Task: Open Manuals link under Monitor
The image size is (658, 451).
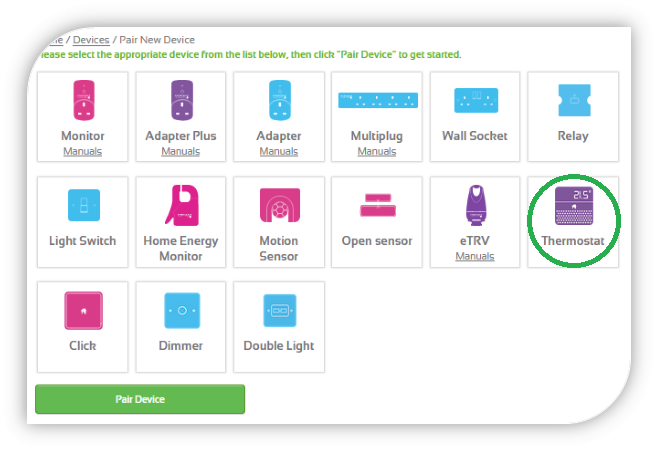Action: pos(83,151)
